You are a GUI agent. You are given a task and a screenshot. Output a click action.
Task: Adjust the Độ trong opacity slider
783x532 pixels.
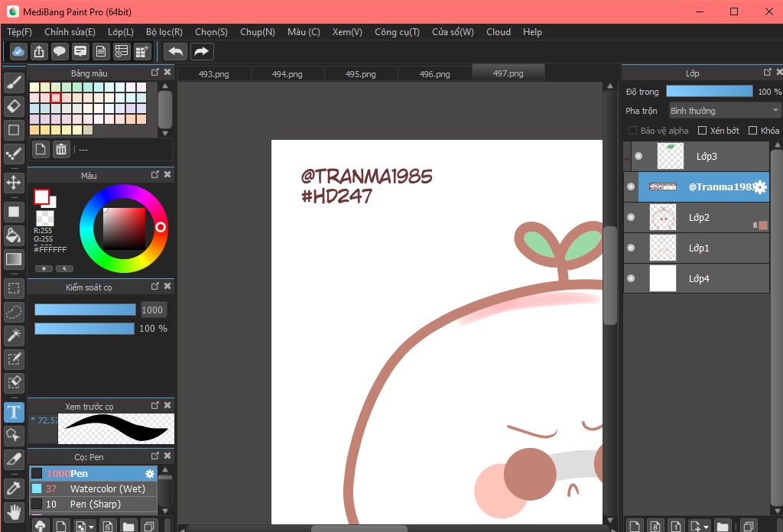(709, 91)
